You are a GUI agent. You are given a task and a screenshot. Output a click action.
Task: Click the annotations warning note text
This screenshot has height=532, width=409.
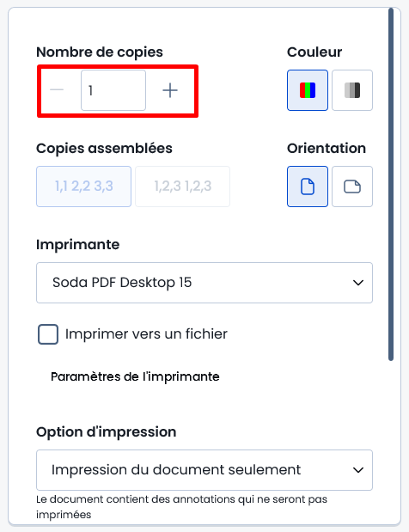(182, 507)
